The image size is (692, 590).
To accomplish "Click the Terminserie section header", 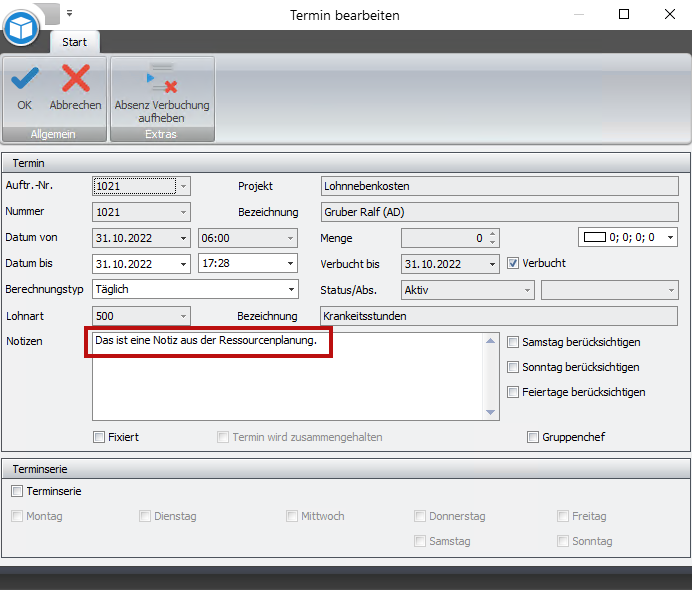I will (x=346, y=469).
